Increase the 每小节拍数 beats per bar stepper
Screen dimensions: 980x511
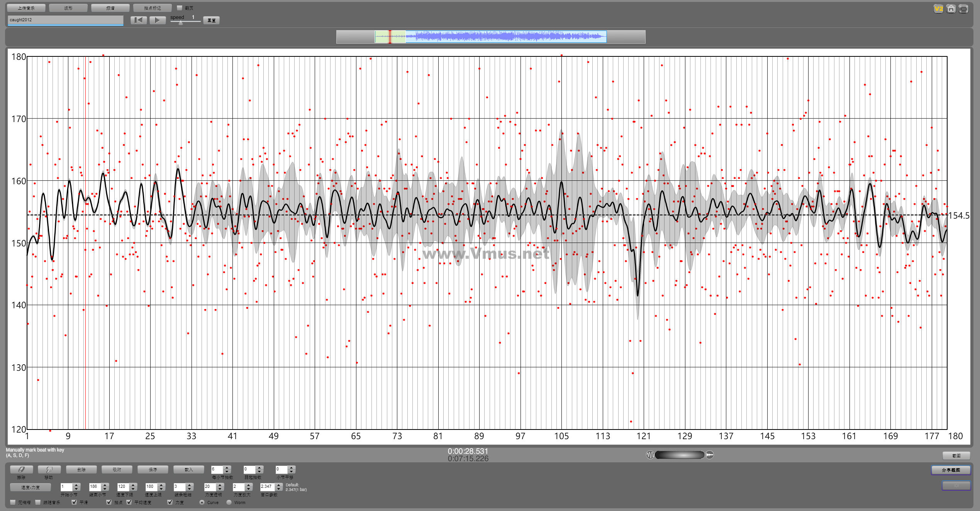tap(227, 468)
